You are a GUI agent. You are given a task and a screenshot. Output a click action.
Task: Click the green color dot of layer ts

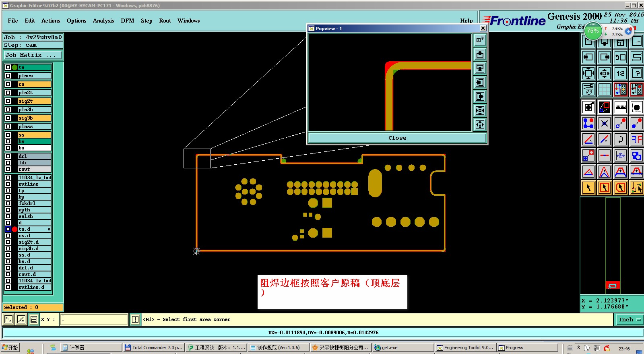15,67
